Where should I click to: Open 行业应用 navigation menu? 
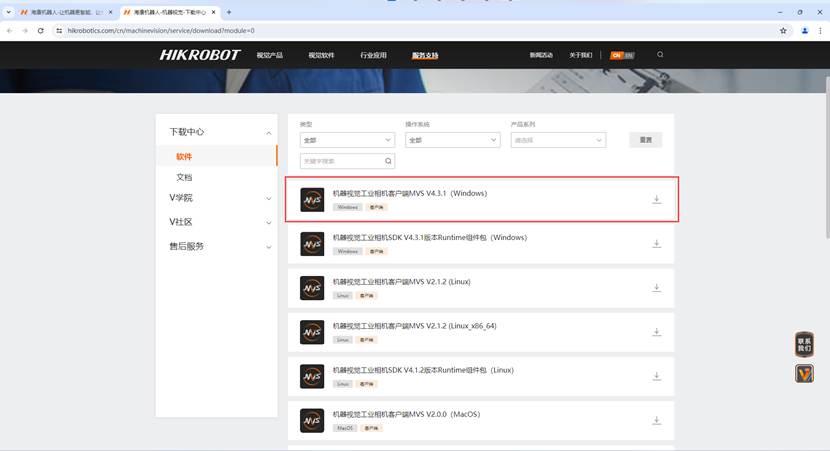[373, 55]
